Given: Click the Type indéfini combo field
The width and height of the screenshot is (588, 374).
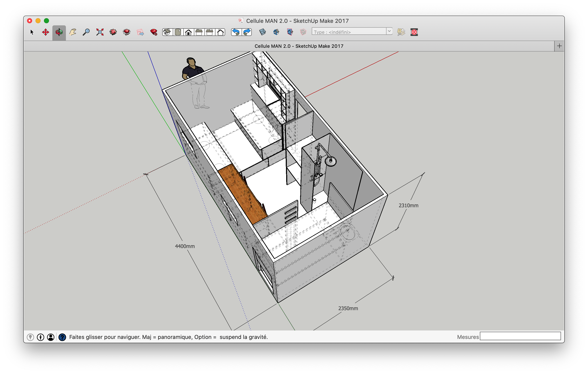Looking at the screenshot, I should click(349, 32).
